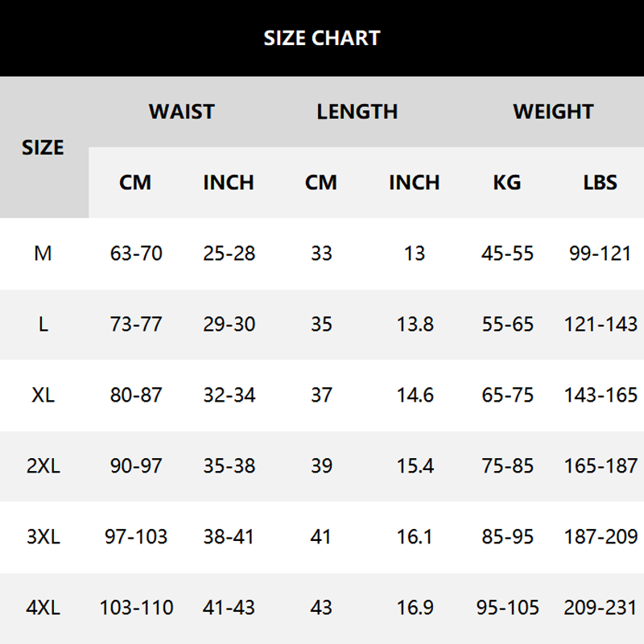
Task: Click the 14.6 length inch cell
Action: pyautogui.click(x=415, y=395)
